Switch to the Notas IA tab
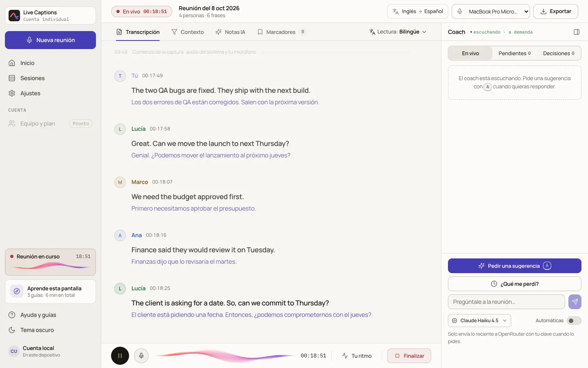 (230, 32)
